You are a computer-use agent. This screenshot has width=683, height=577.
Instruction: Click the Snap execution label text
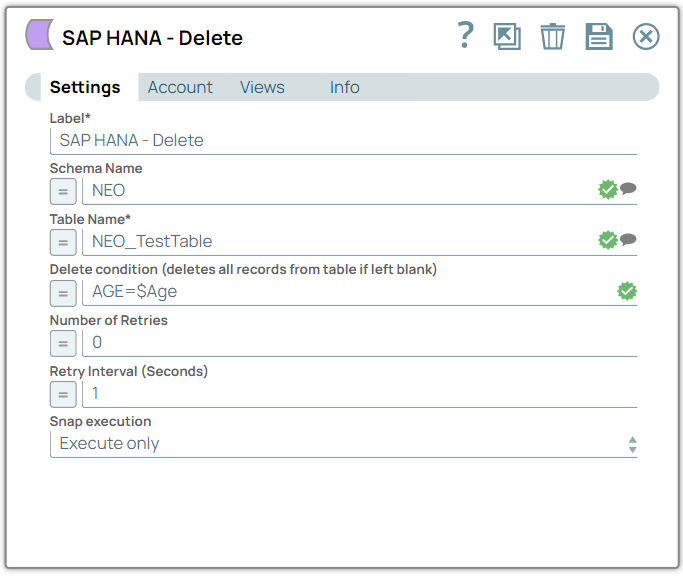(x=101, y=422)
